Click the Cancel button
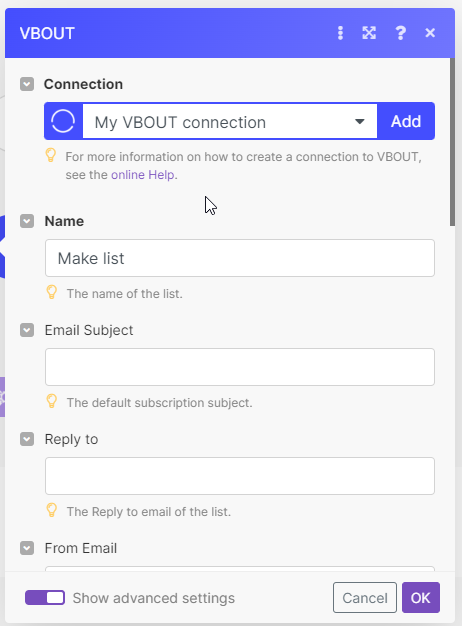The height and width of the screenshot is (626, 462). tap(365, 598)
